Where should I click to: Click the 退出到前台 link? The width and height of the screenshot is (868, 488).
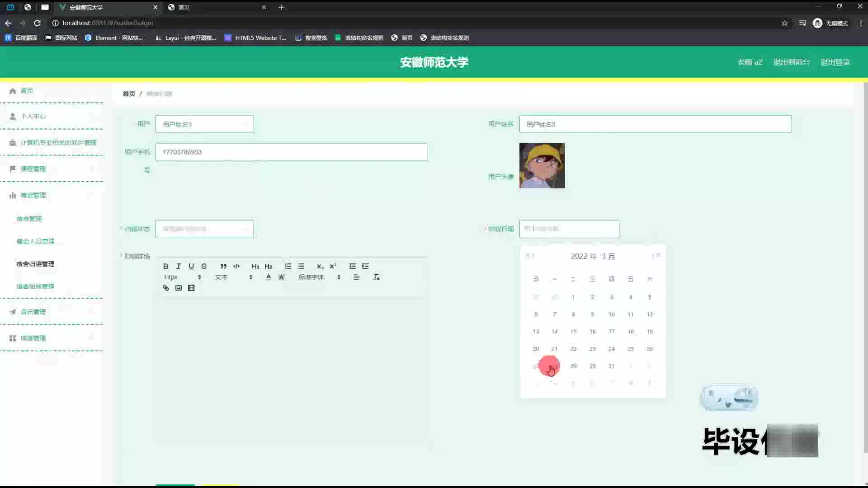[x=791, y=62]
